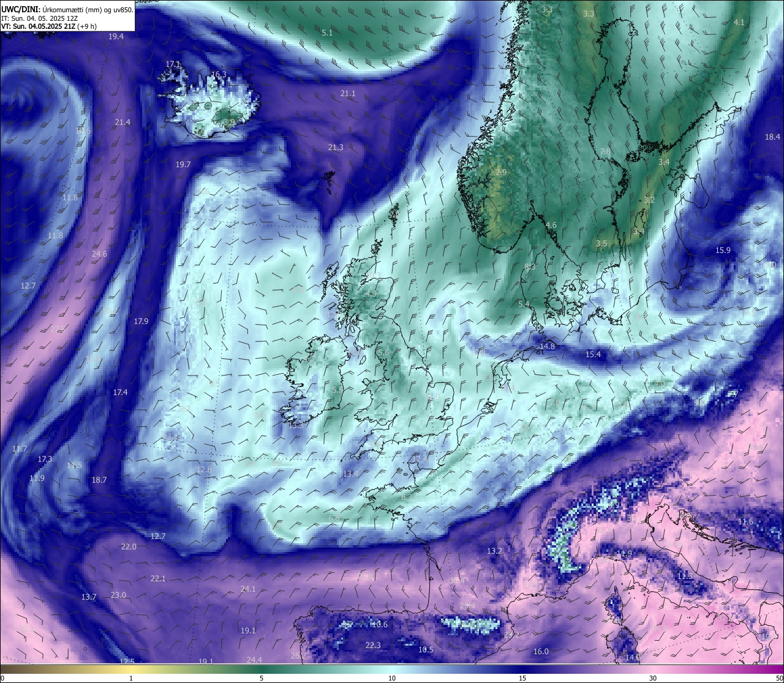Image resolution: width=784 pixels, height=683 pixels.
Task: Click the 4.6 value on the map
Action: click(x=551, y=225)
